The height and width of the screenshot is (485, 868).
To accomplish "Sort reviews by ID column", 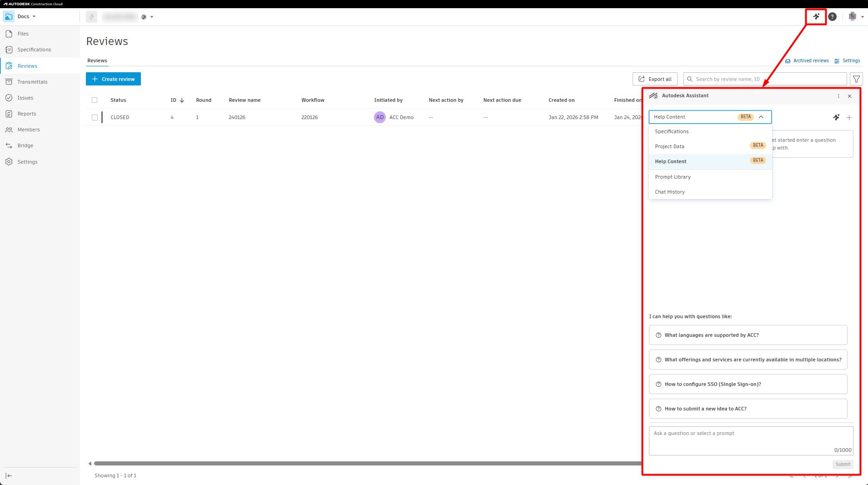I will (177, 100).
